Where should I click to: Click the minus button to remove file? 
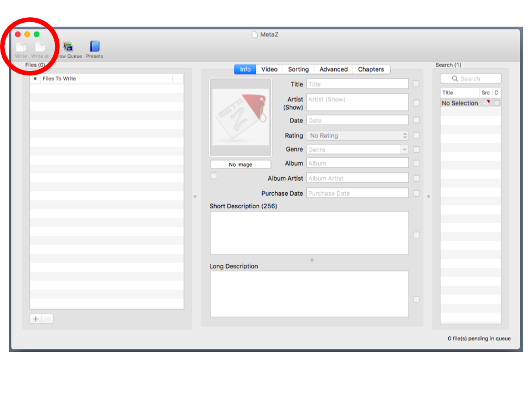(48, 319)
